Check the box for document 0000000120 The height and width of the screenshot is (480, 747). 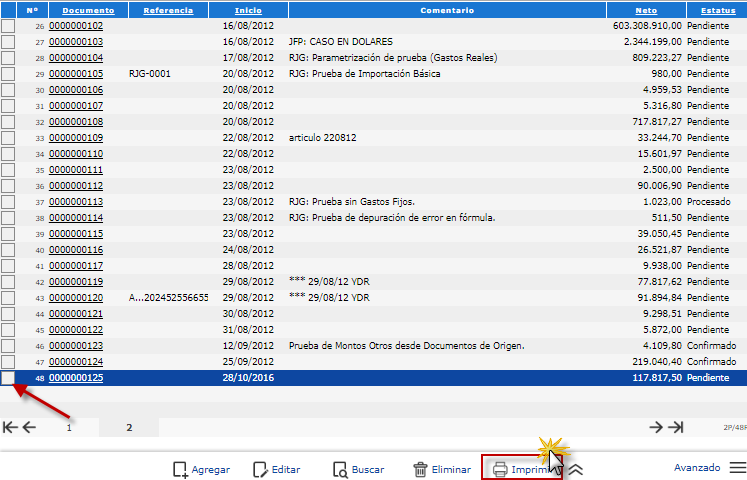point(8,298)
